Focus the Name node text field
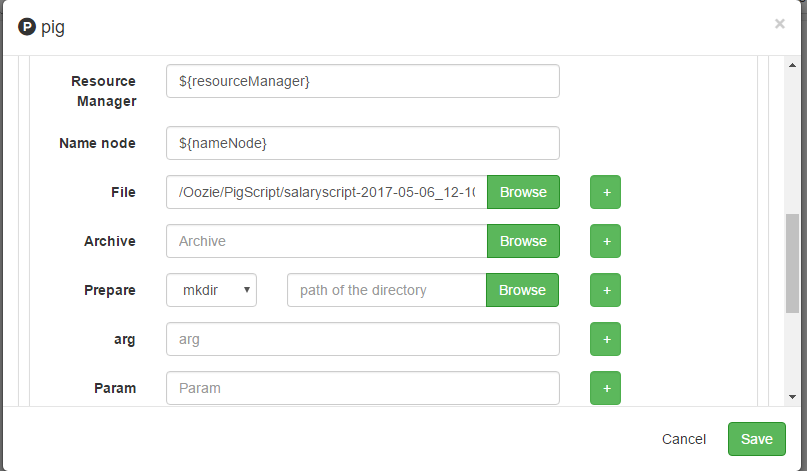Screen dimensions: 807x471 click(x=362, y=143)
